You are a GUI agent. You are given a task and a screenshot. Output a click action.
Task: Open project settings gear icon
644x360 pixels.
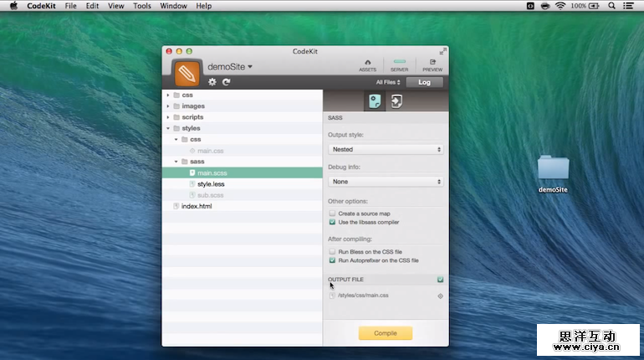[212, 82]
